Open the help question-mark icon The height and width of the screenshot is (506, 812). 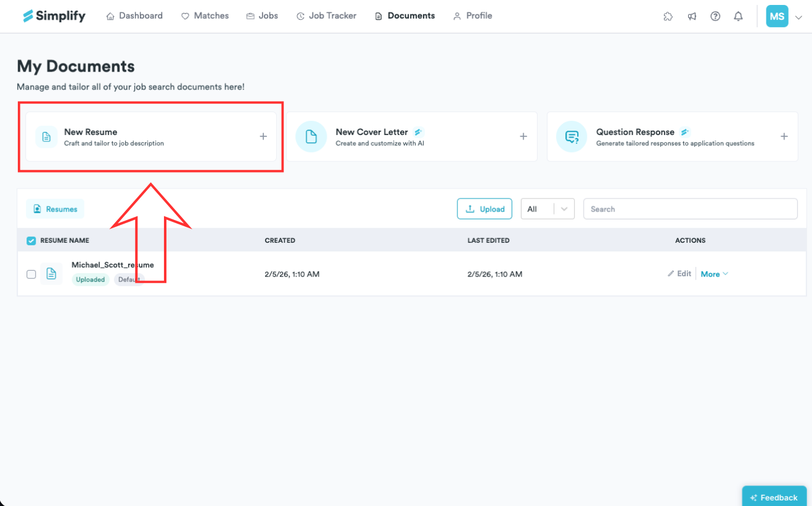[x=715, y=17]
